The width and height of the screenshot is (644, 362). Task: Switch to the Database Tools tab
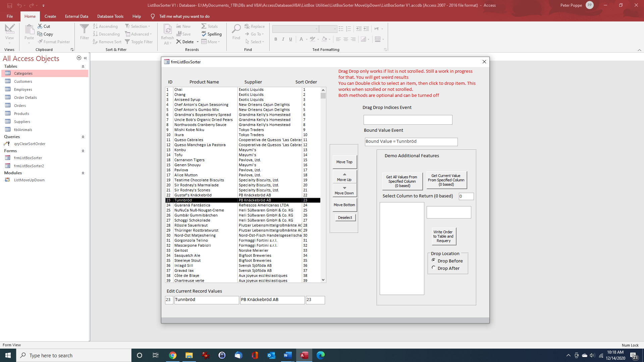coord(110,16)
